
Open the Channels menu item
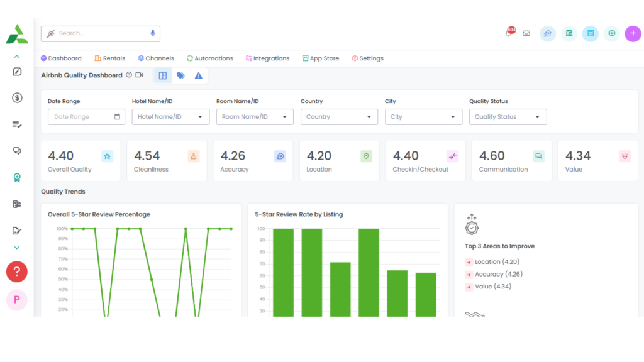[156, 58]
